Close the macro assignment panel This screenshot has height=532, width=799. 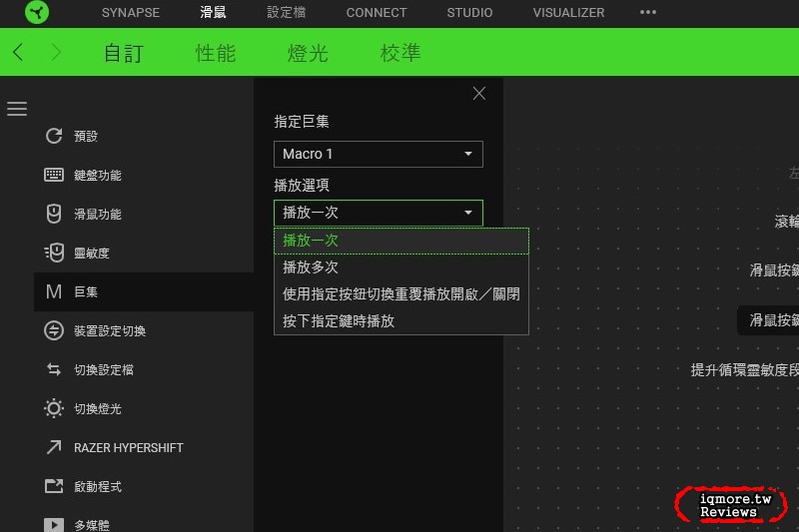(479, 93)
